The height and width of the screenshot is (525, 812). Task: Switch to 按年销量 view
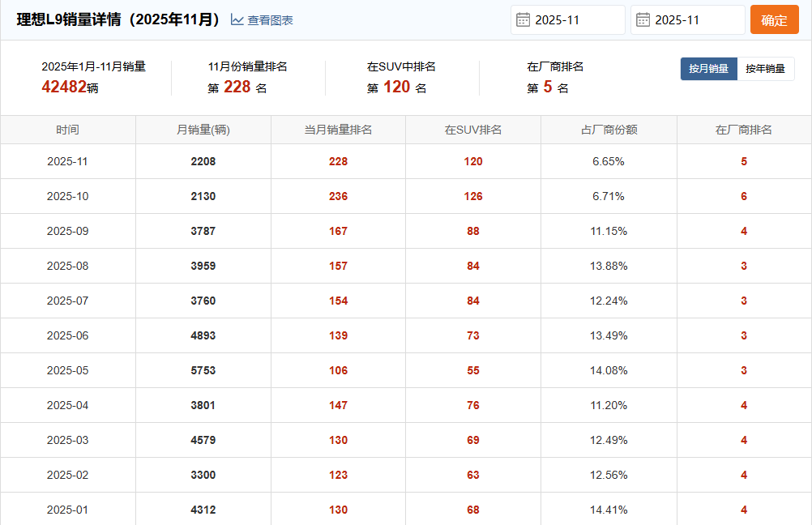(x=765, y=69)
